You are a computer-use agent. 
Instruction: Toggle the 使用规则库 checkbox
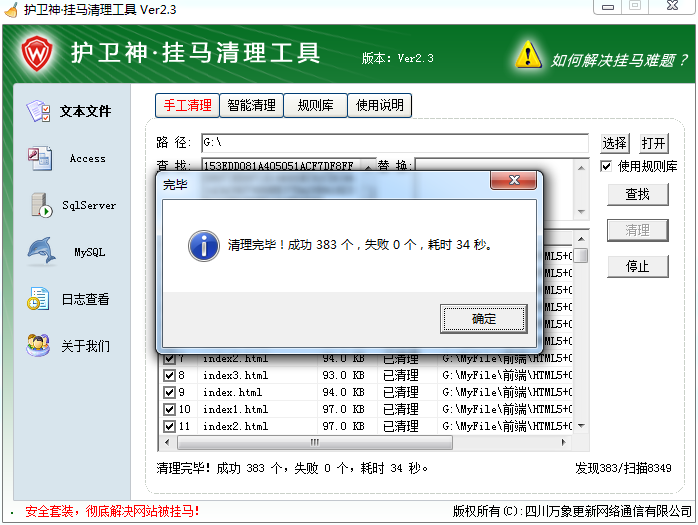tap(606, 166)
